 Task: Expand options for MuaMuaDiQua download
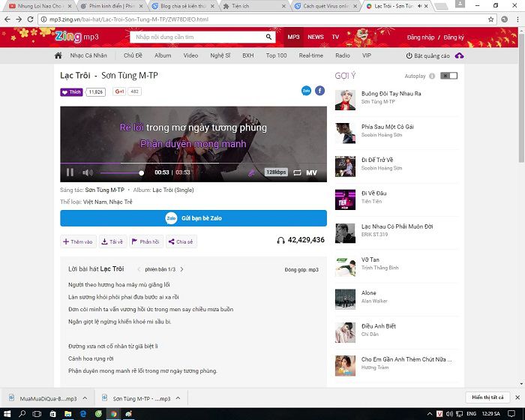[x=85, y=398]
